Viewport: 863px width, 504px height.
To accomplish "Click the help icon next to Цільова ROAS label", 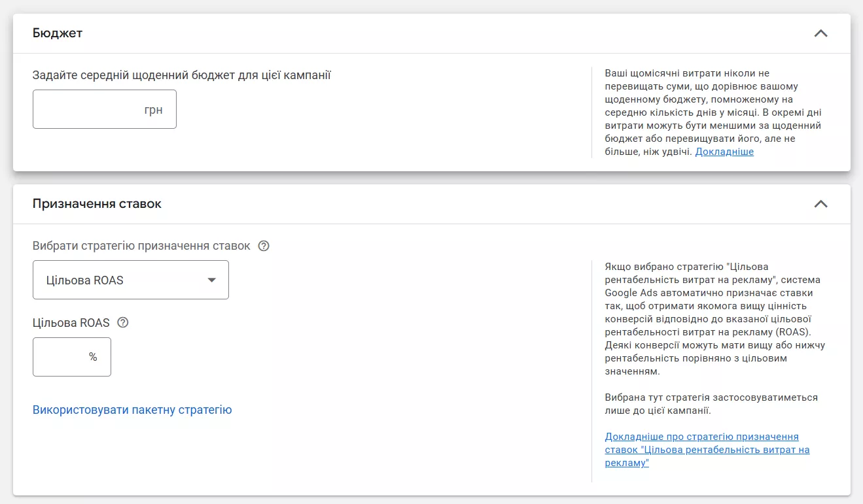I will (x=122, y=323).
